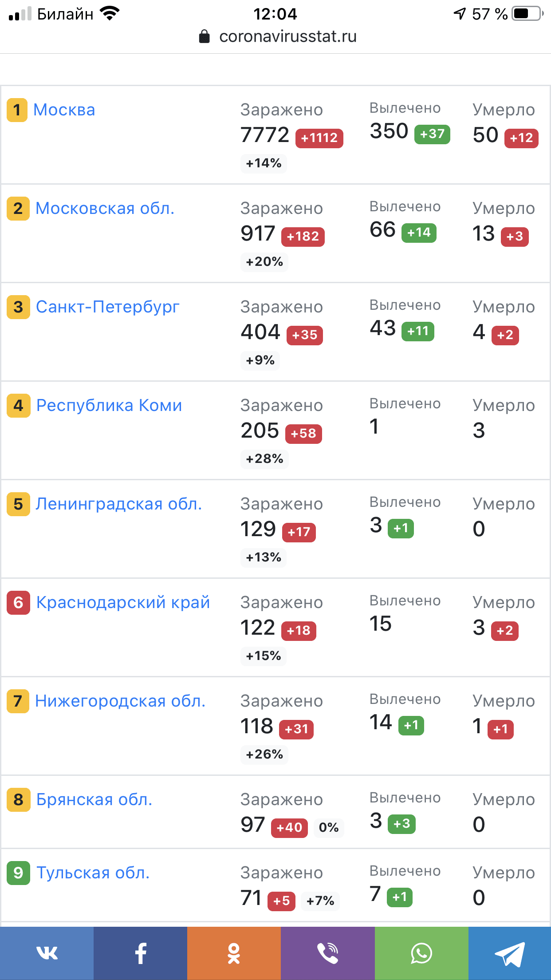Open Тульская обл. statistics
The image size is (551, 980).
coord(93,873)
